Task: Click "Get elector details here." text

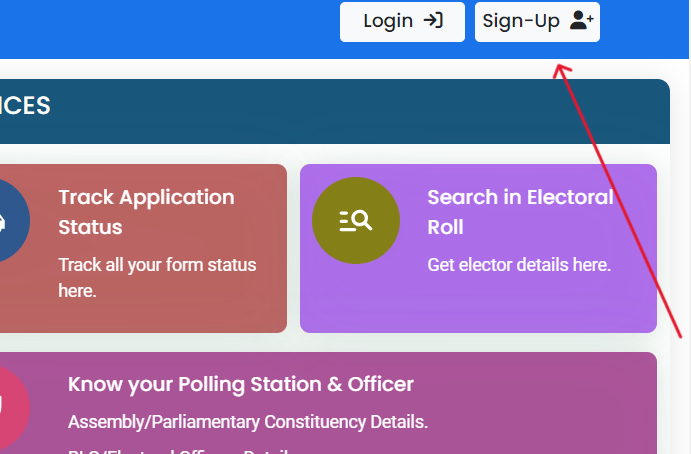Action: click(x=518, y=265)
